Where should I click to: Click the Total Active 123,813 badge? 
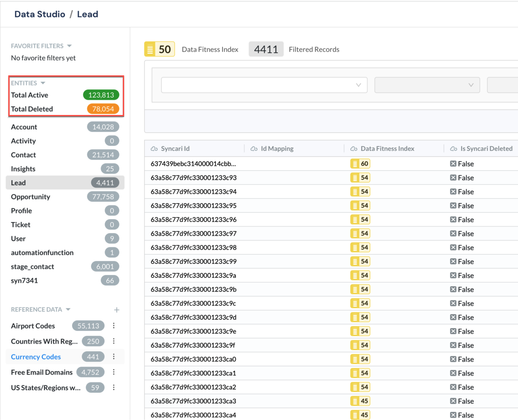point(101,95)
